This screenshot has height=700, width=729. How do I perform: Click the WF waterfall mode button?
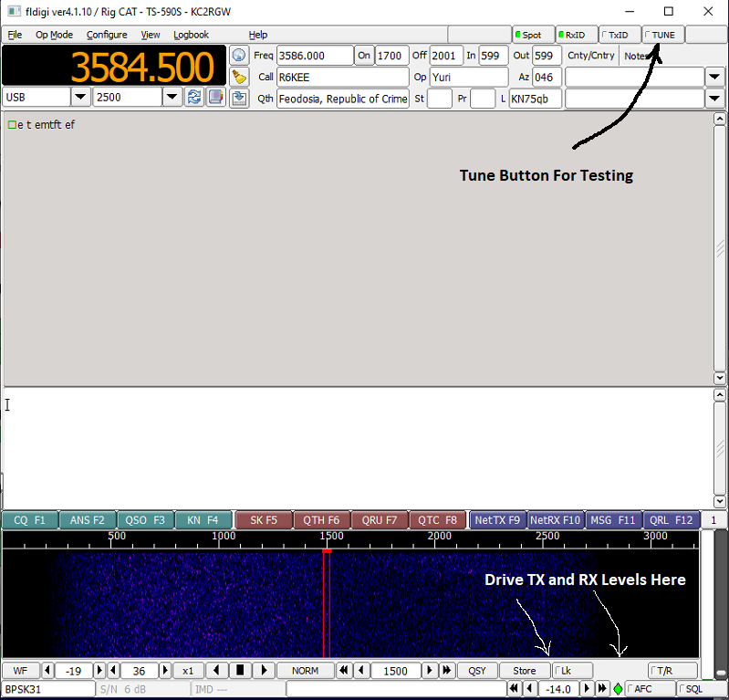[x=20, y=671]
